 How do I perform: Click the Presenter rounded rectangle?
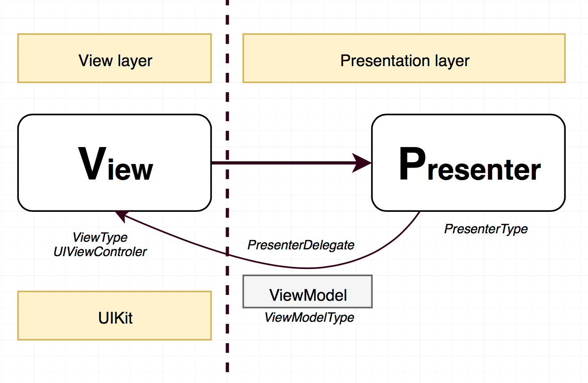point(469,163)
